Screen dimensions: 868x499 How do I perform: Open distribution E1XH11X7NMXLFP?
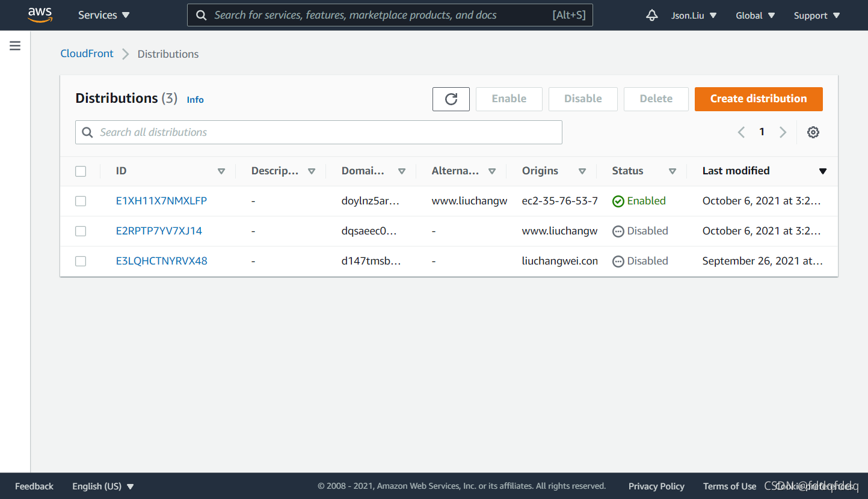pos(161,201)
